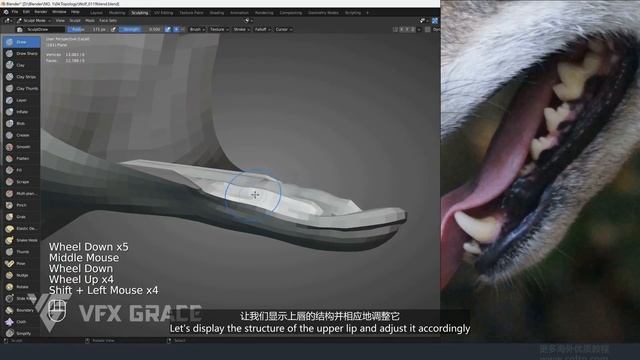Toggle radius pressure sensitivity button
640x360 pixels.
113,29
